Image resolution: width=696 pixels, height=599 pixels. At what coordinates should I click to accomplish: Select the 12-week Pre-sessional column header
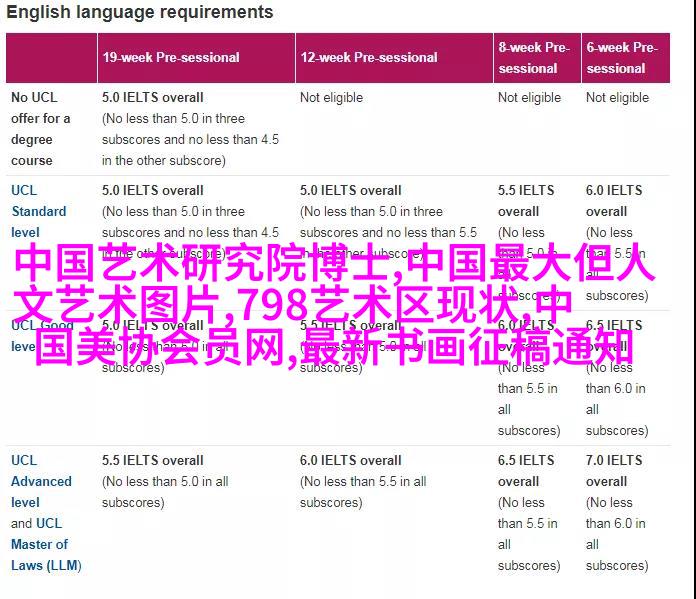pos(394,58)
